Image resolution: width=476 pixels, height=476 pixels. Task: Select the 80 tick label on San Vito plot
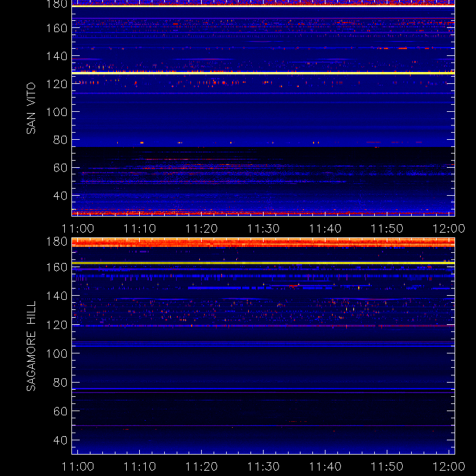60,140
